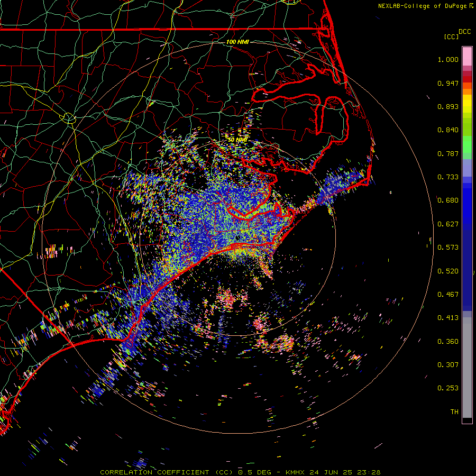
Task: Click the 1.000 scale value
Action: (448, 59)
